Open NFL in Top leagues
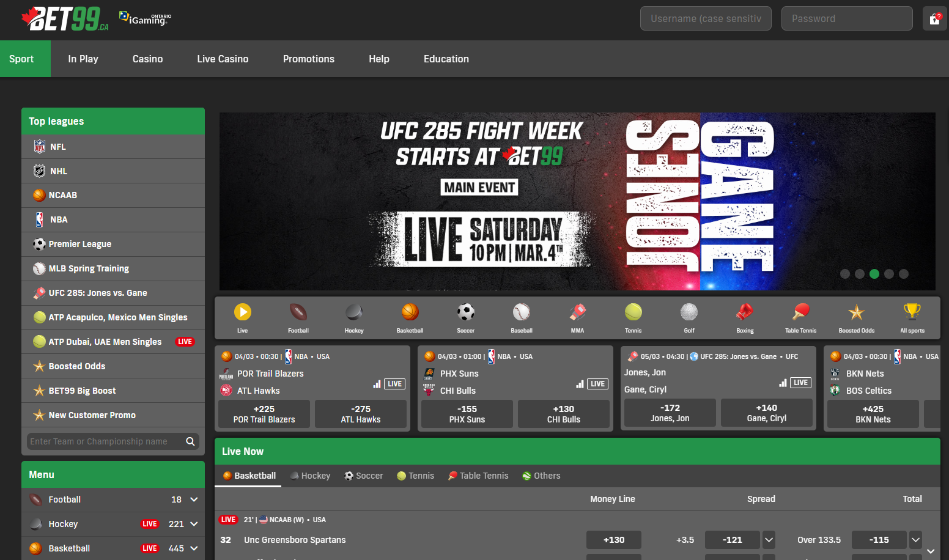This screenshot has height=560, width=949. pyautogui.click(x=113, y=147)
